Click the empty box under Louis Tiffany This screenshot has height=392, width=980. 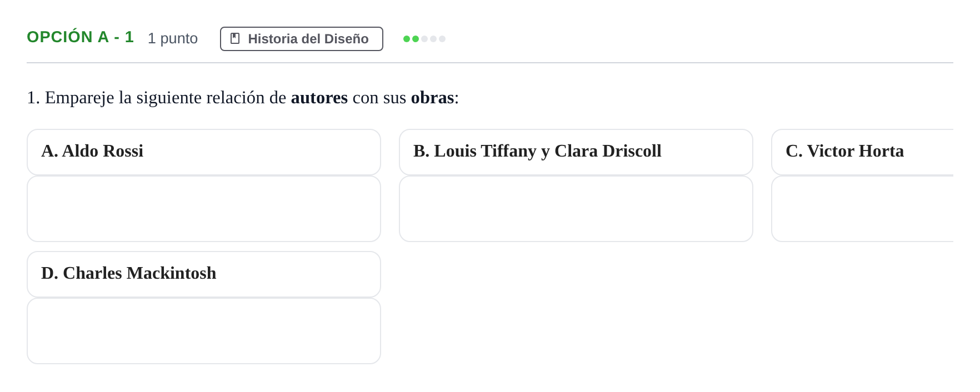tap(576, 209)
